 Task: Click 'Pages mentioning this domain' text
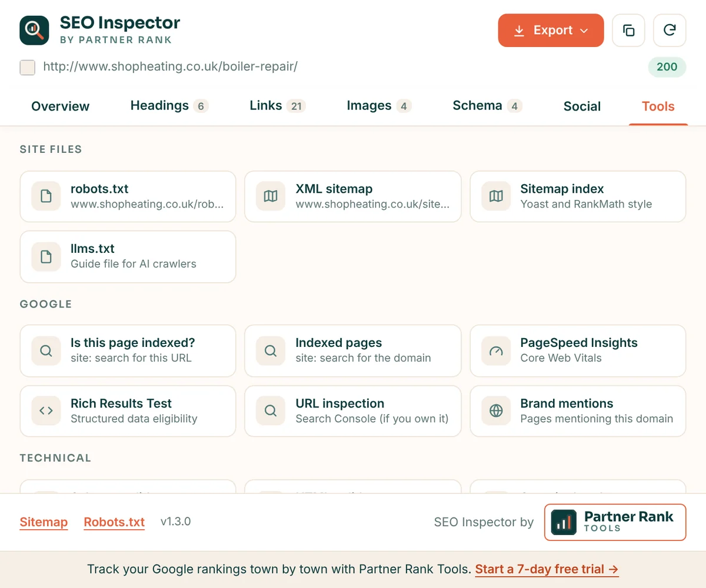(597, 419)
